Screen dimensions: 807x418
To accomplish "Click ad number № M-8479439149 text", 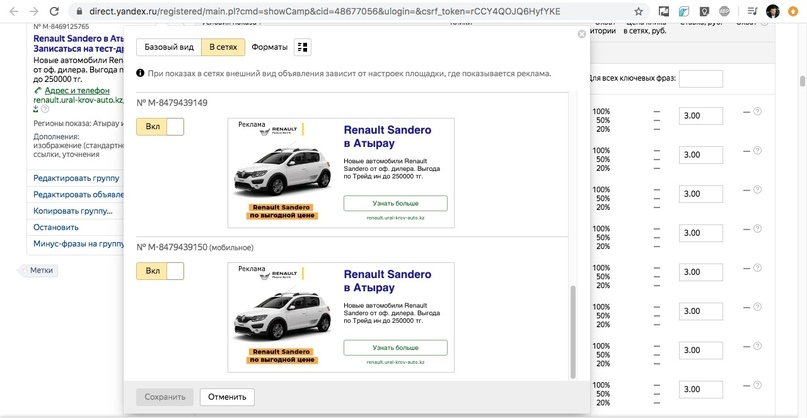I will (172, 103).
